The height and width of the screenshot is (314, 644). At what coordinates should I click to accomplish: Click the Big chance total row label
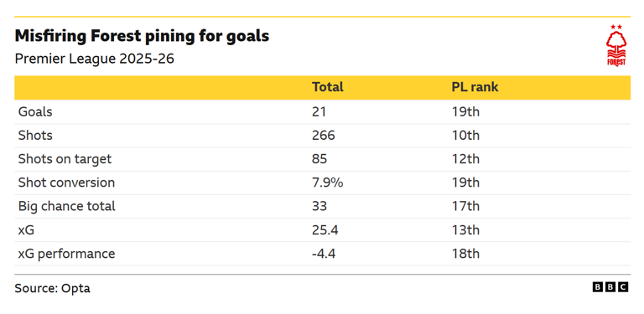(66, 206)
